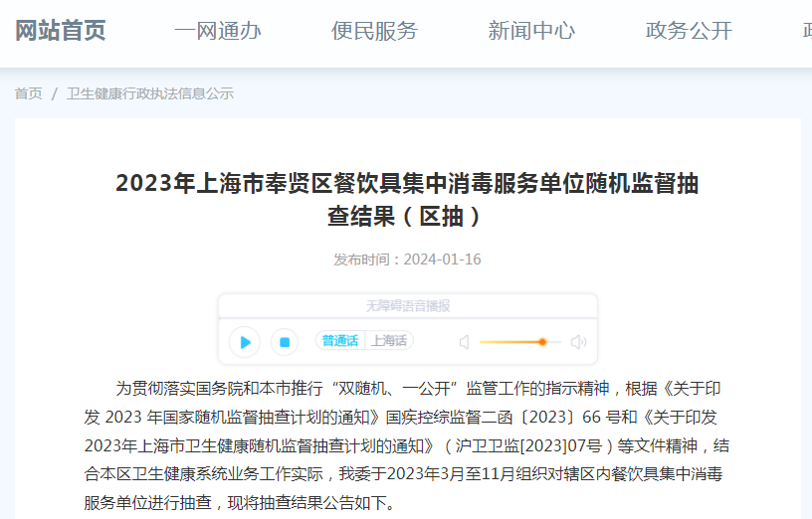Click the orange volume slider track
This screenshot has width=812, height=519.
tap(507, 342)
